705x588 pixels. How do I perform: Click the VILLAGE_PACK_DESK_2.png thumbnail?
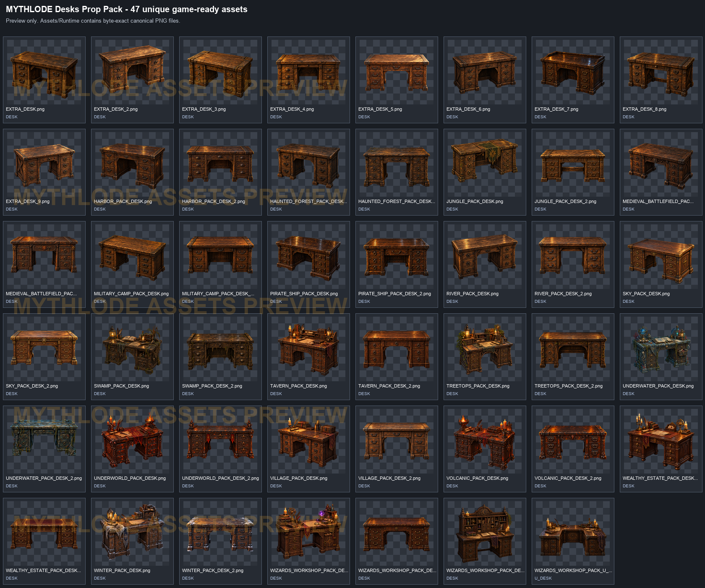[x=397, y=441]
